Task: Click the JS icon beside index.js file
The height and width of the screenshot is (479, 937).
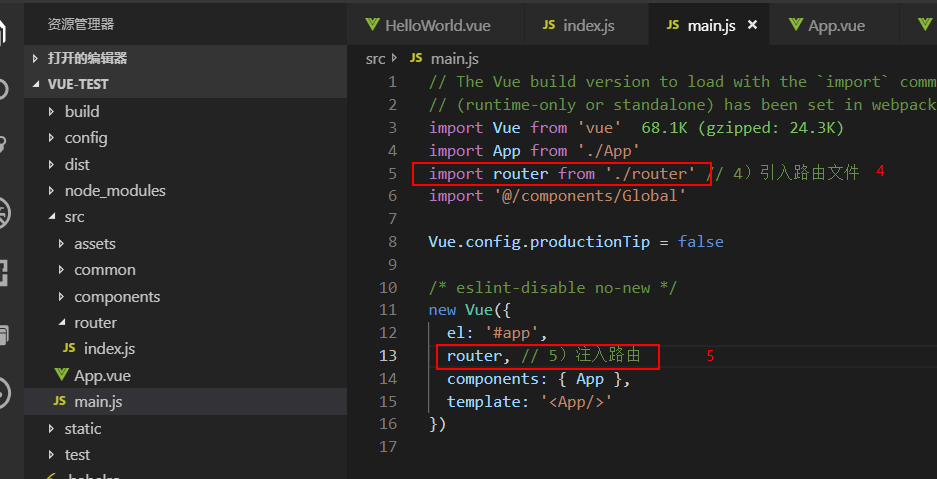Action: [x=69, y=349]
